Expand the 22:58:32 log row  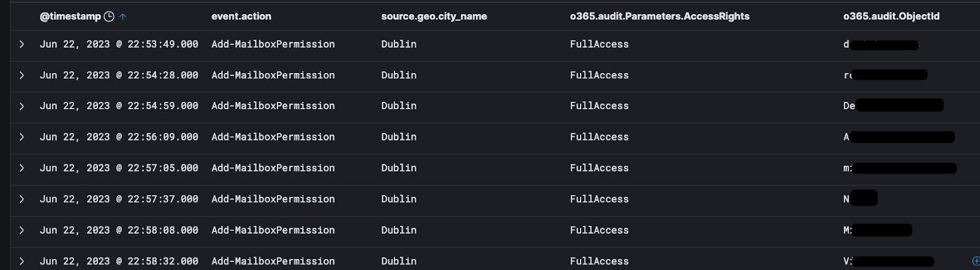22,261
